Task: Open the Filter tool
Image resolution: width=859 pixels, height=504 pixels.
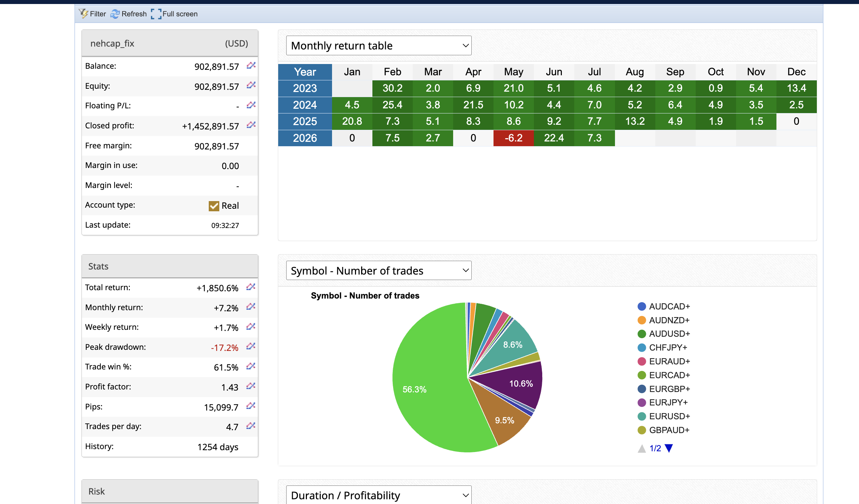Action: [92, 14]
